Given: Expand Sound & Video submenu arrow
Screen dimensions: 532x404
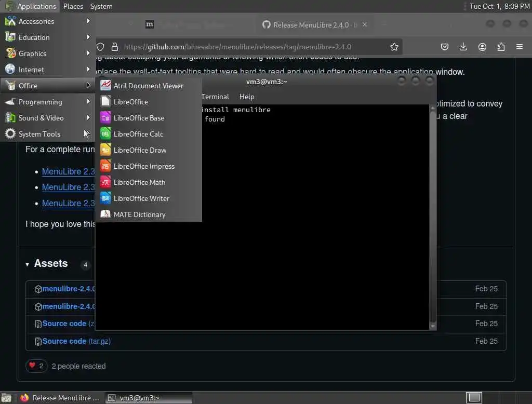Looking at the screenshot, I should tap(88, 117).
